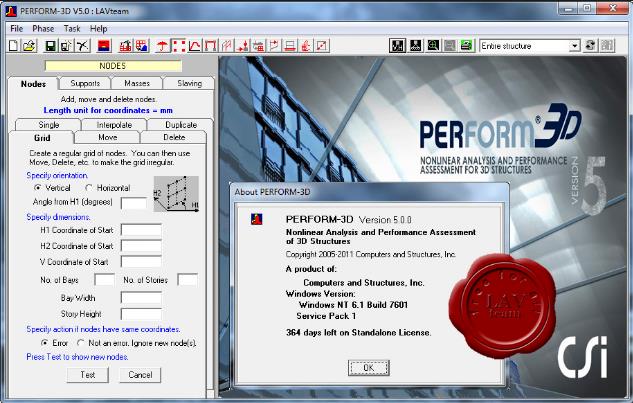The width and height of the screenshot is (633, 403).
Task: Click the Open folder toolbar icon
Action: 29,46
